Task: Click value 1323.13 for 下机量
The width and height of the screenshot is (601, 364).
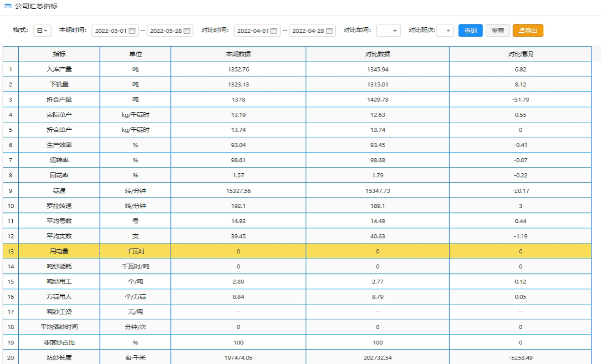Action: point(239,85)
